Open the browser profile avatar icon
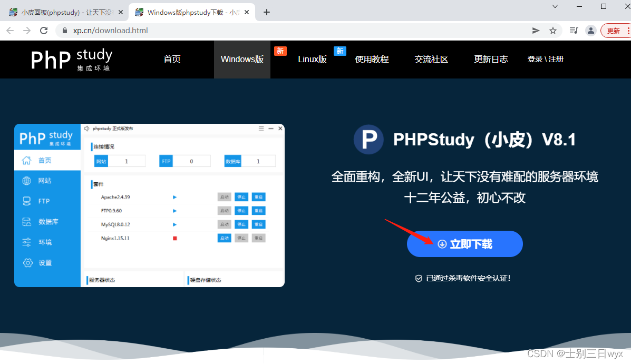Screen dimensions: 631x364 click(590, 31)
